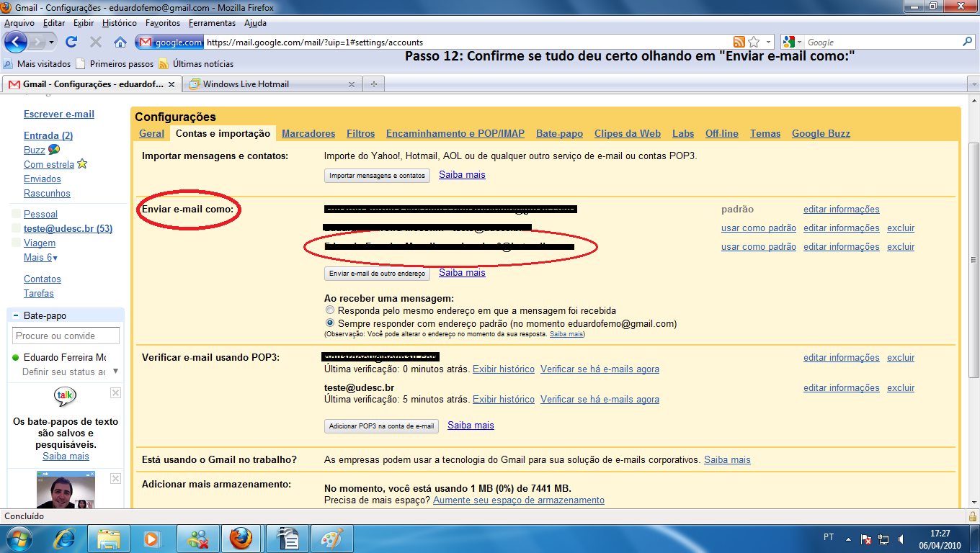Open Entrada (2) inbox link
The height and width of the screenshot is (553, 980).
(x=48, y=135)
